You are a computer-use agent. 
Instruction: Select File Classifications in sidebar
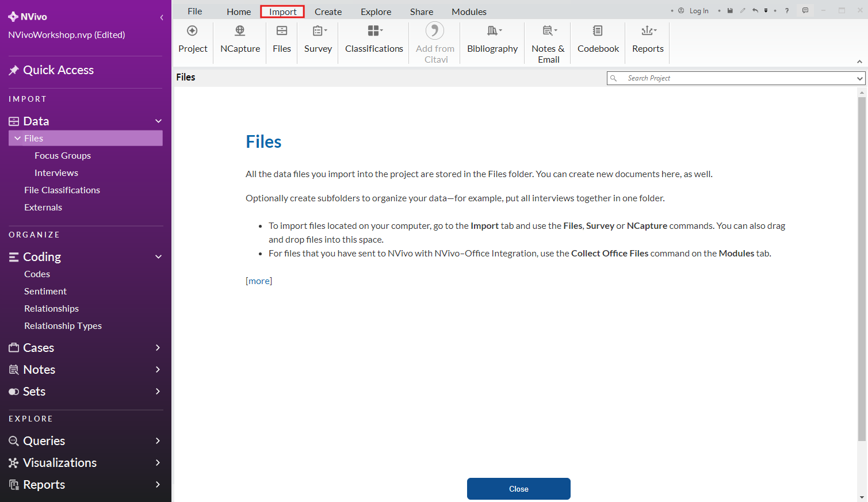tap(62, 190)
